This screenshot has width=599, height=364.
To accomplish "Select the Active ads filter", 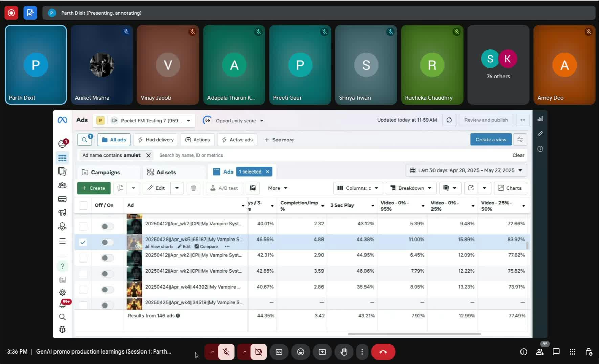I will tap(237, 140).
